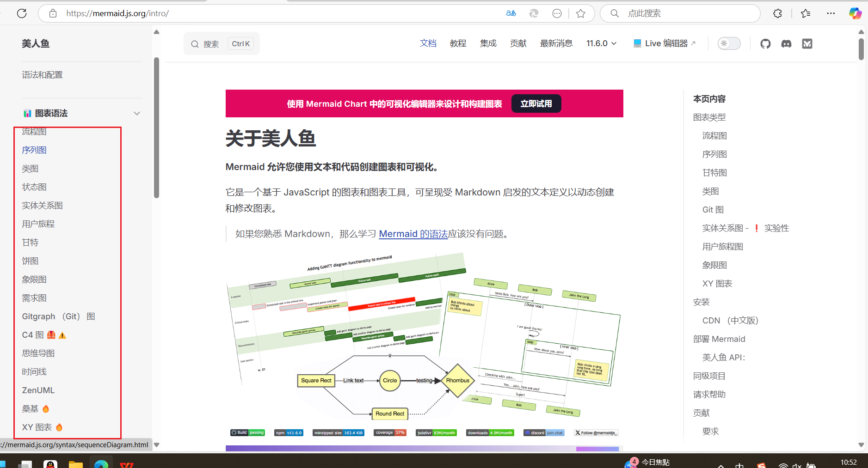Click the Follow @mermaidjs_ badge
Viewport: 868px width, 468px height.
[x=596, y=433]
